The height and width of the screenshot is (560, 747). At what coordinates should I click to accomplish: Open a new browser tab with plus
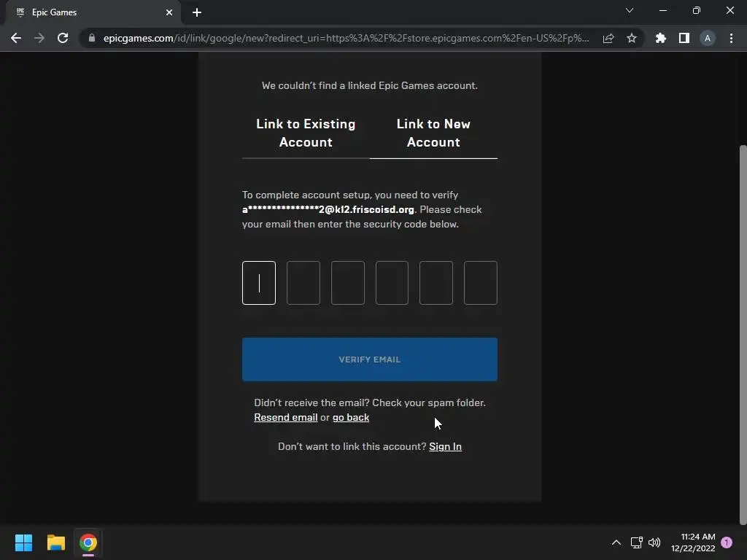[x=197, y=12]
